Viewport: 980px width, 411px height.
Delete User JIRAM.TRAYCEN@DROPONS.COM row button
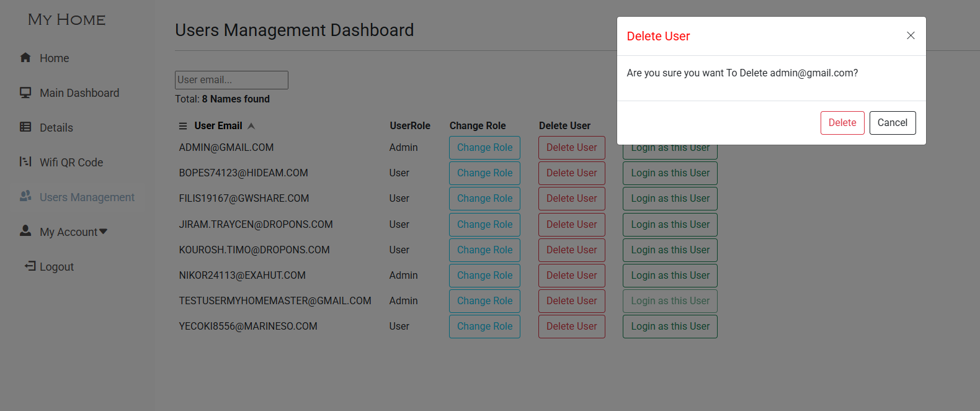[x=572, y=225]
